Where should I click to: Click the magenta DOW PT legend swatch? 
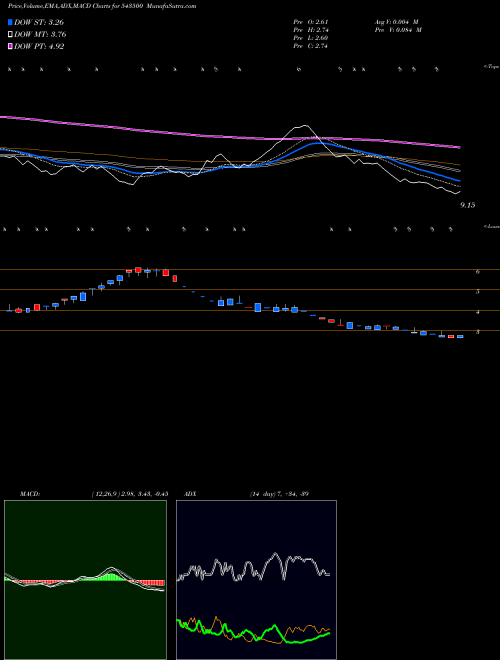click(x=10, y=46)
